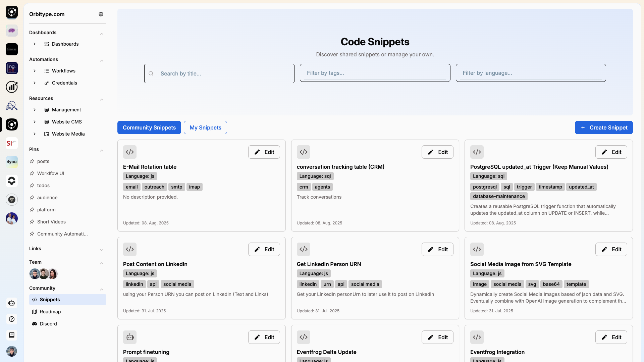Expand the Management tree item arrow
644x362 pixels.
35,110
